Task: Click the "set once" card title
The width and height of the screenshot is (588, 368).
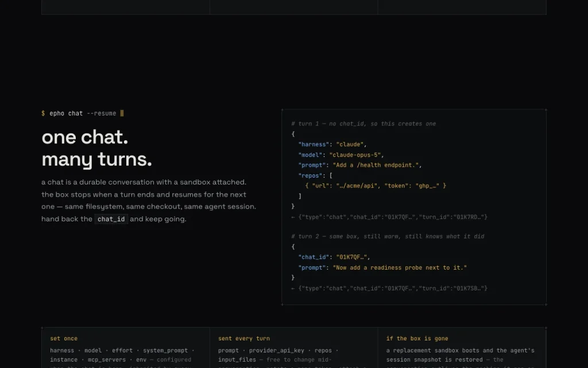Action: pyautogui.click(x=64, y=338)
